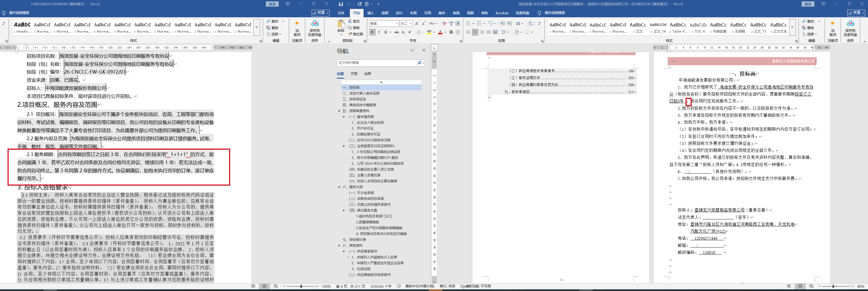Open the change case (Aa) dropdown

pos(433,24)
